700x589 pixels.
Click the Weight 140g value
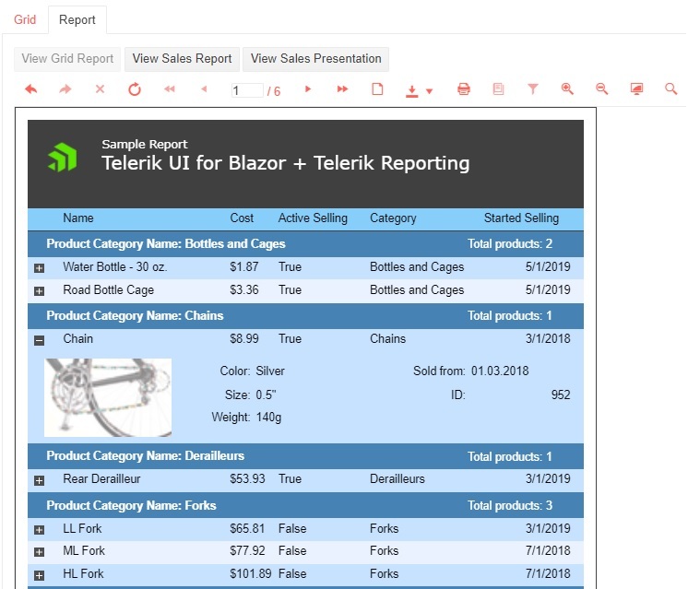[x=268, y=418]
